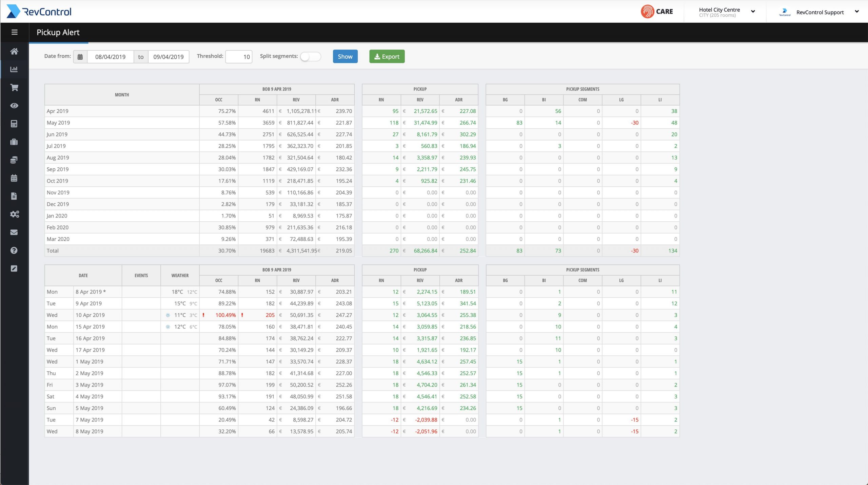
Task: Open the shopping cart sidebar icon
Action: [14, 88]
